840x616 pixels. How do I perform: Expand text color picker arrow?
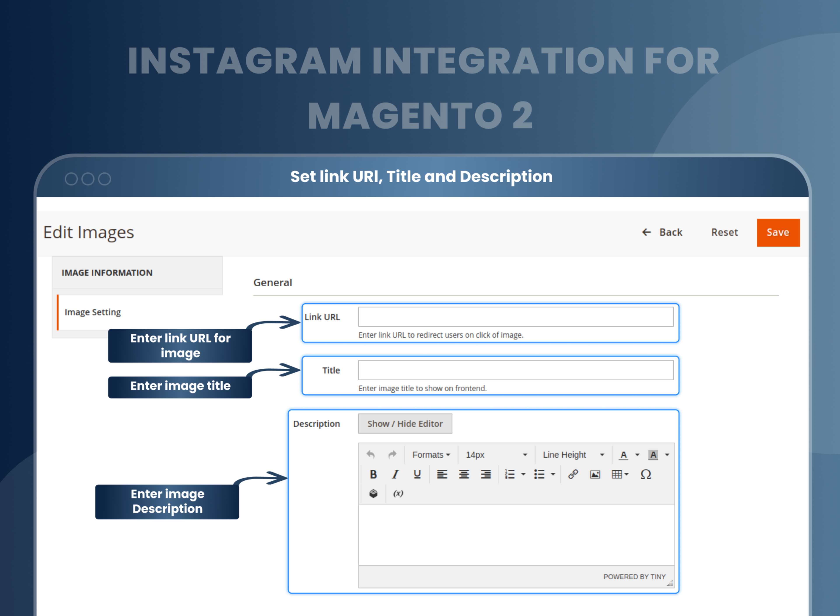(x=637, y=455)
